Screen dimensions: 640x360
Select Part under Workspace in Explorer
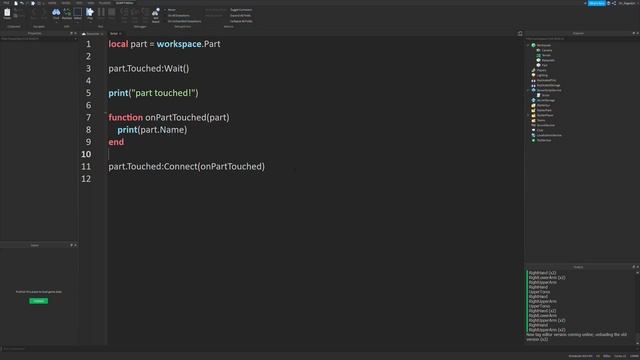544,65
